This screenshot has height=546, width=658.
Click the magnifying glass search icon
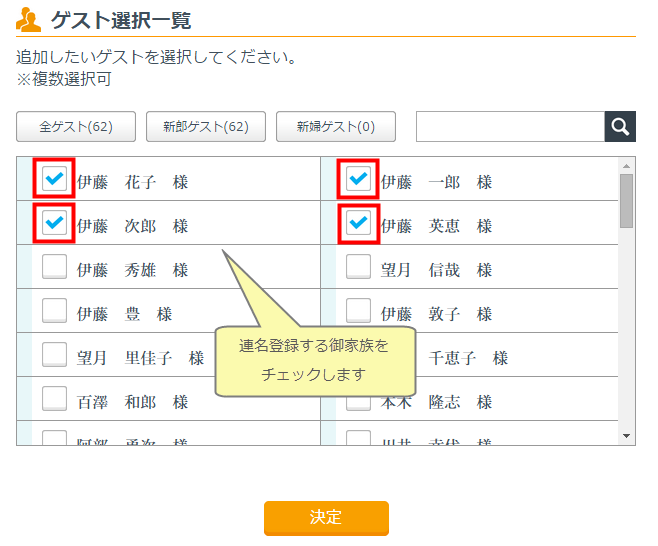pyautogui.click(x=620, y=127)
